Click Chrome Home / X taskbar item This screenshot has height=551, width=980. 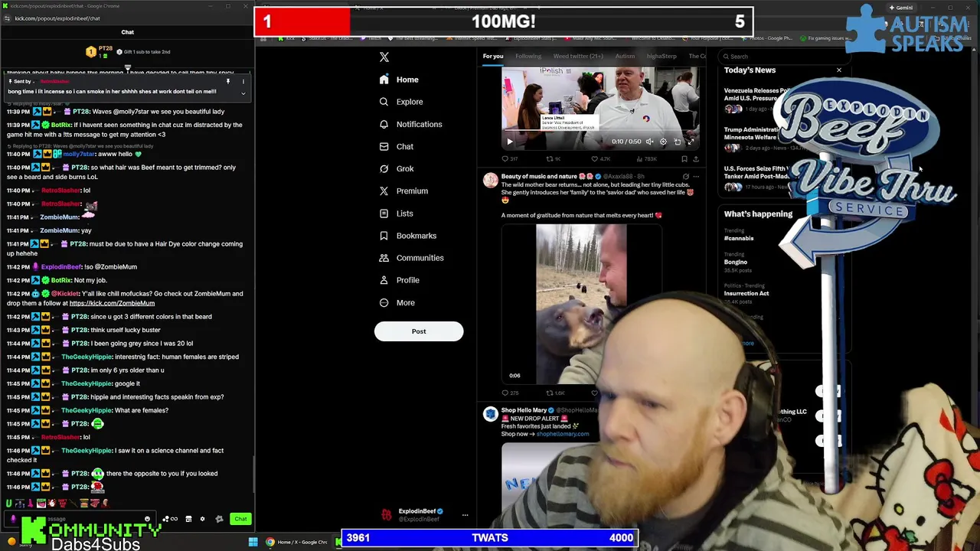click(297, 542)
